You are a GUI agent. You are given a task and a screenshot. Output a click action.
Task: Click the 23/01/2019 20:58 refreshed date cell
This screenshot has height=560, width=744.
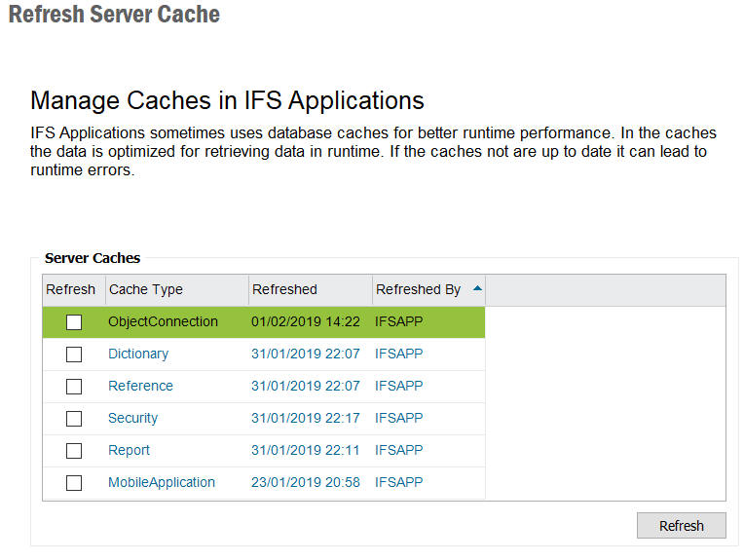305,482
